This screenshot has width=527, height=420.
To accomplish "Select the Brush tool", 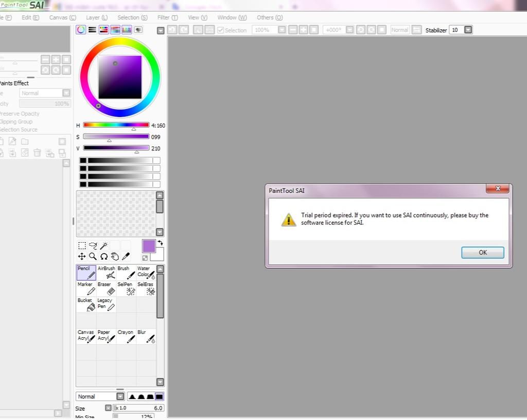I will 126,272.
